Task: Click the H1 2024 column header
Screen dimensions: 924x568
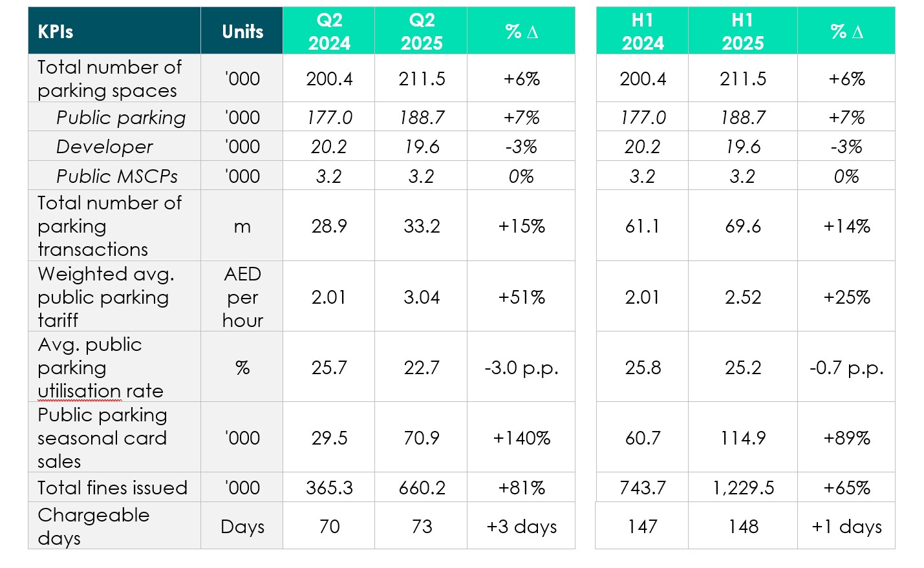Action: point(642,32)
